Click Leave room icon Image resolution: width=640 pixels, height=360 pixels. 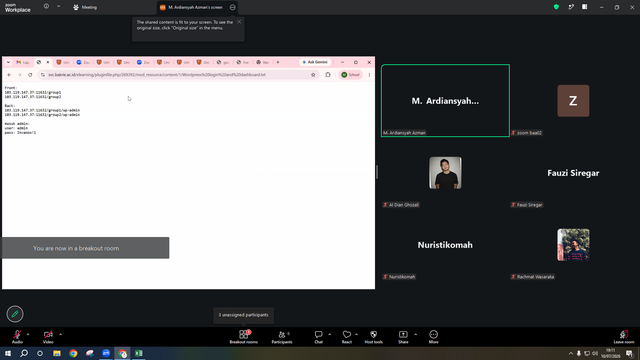tap(624, 335)
